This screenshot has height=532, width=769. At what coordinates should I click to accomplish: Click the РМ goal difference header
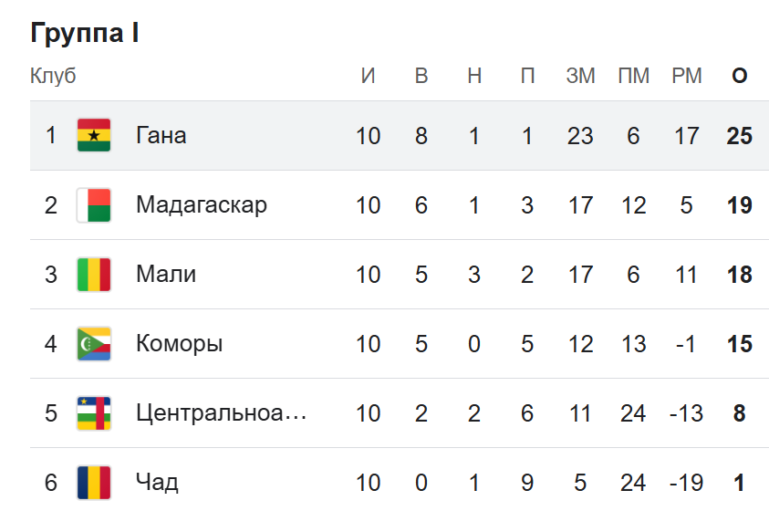[686, 77]
